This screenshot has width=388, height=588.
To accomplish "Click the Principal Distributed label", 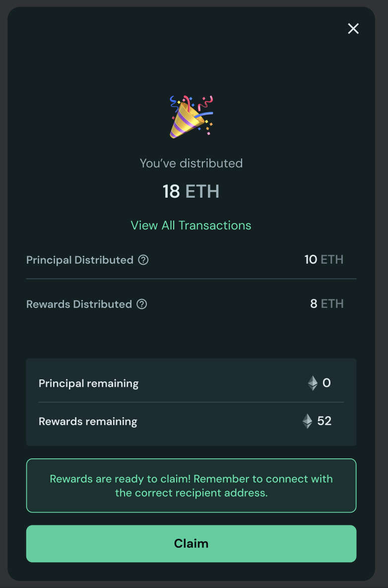I will pos(80,260).
